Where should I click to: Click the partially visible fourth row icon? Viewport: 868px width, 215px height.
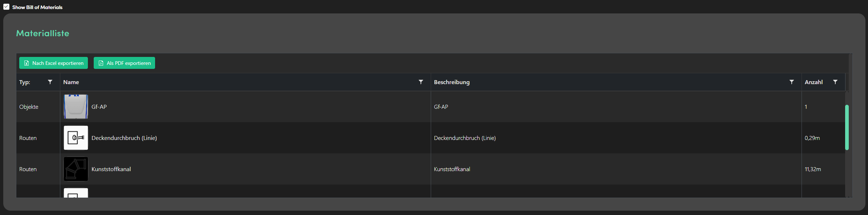point(76,193)
